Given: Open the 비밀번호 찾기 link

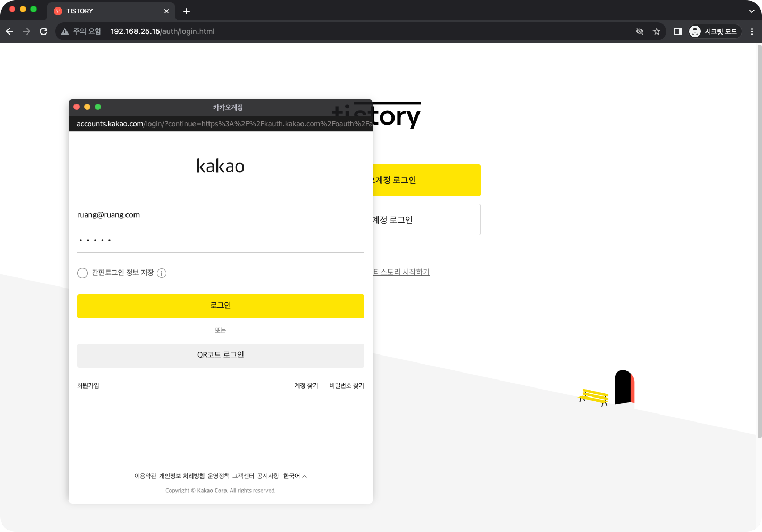Looking at the screenshot, I should [347, 386].
